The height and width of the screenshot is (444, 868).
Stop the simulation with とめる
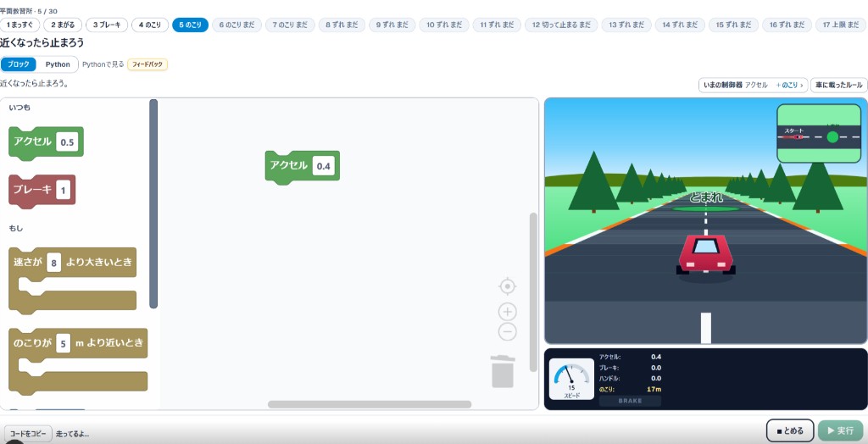click(790, 430)
